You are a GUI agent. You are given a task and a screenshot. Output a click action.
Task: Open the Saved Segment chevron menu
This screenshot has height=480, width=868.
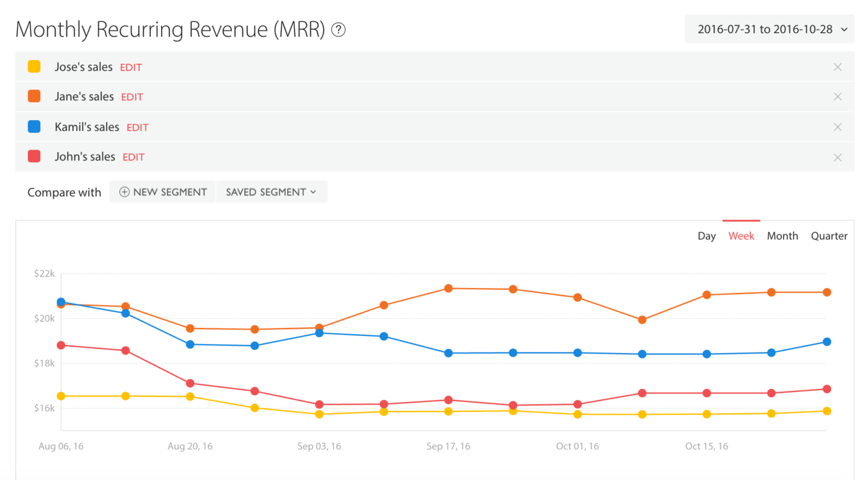[314, 192]
